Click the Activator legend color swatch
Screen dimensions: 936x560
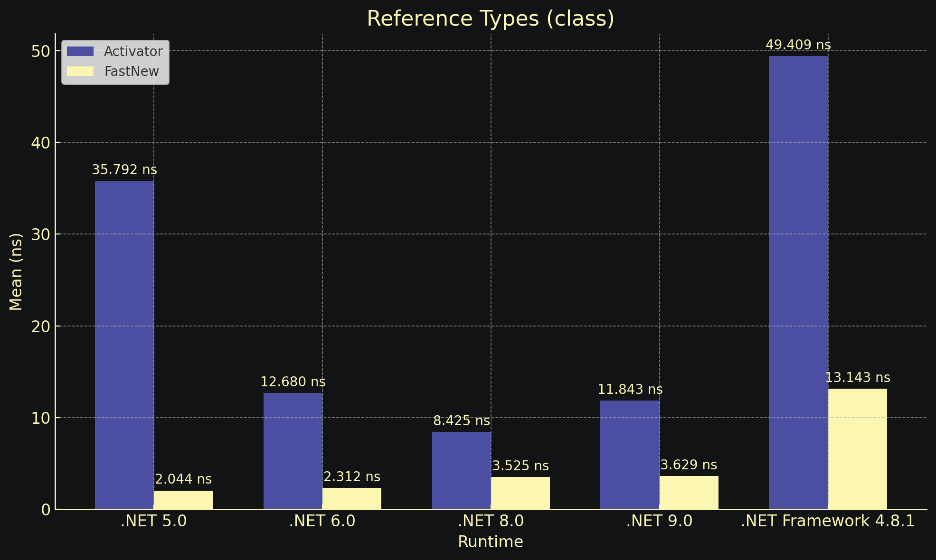[x=80, y=51]
